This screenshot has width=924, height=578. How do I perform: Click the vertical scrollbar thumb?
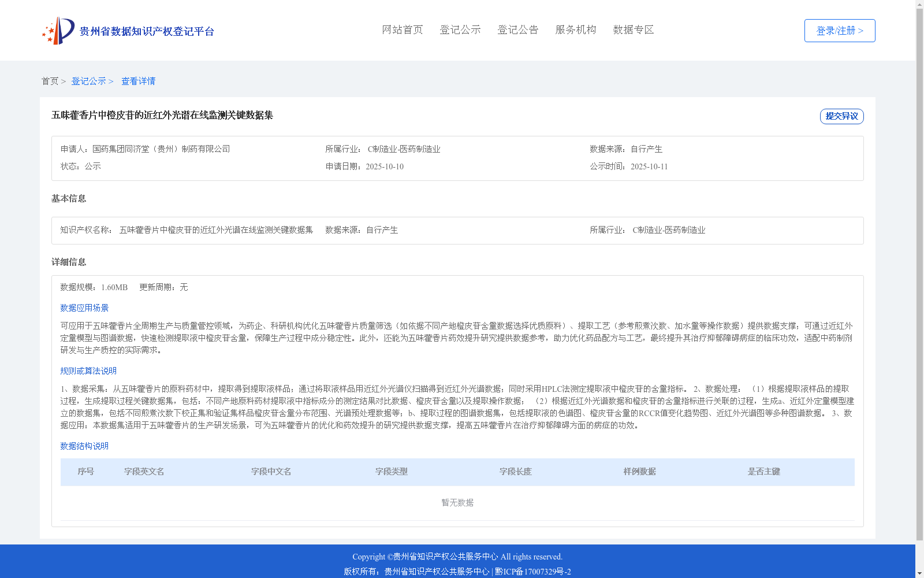[x=919, y=275]
